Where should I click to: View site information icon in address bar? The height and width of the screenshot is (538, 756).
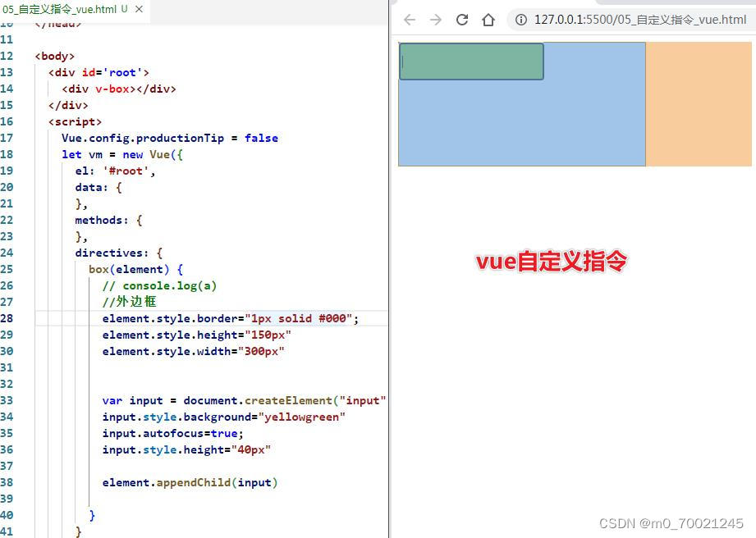coord(521,20)
